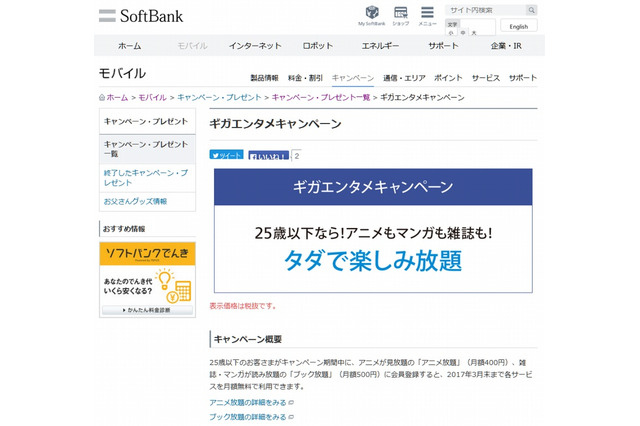Open the キャンペーン・プレゼント sidebar heading
Image resolution: width=640 pixels, height=426 pixels.
point(147,121)
